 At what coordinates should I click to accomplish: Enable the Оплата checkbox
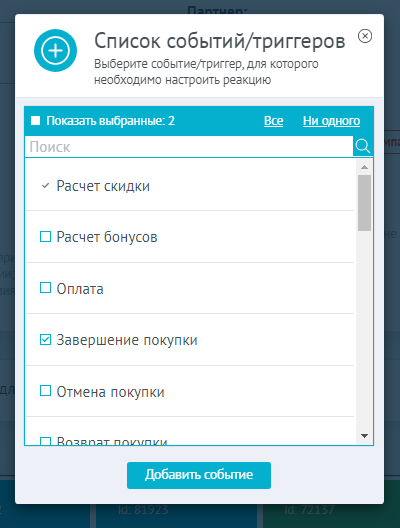45,288
